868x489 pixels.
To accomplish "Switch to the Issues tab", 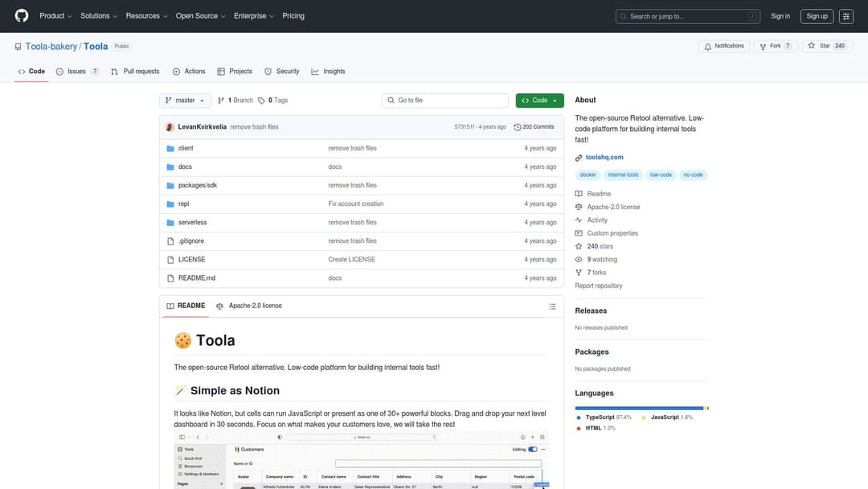I will (x=77, y=72).
